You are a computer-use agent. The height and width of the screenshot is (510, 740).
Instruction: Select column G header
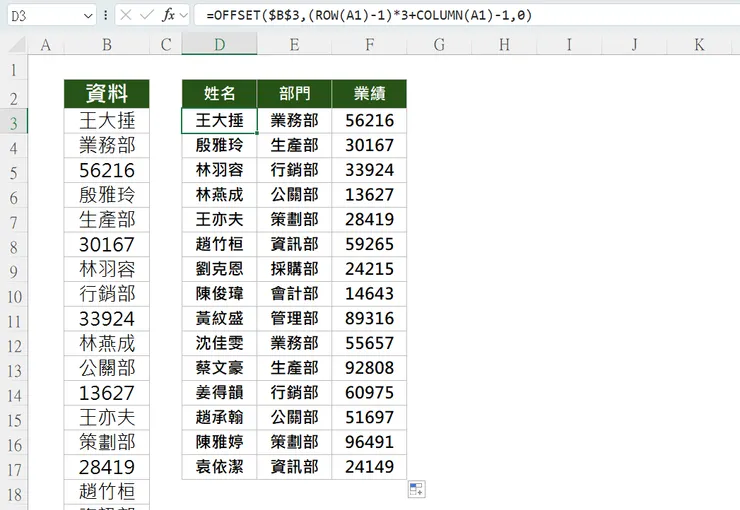439,45
